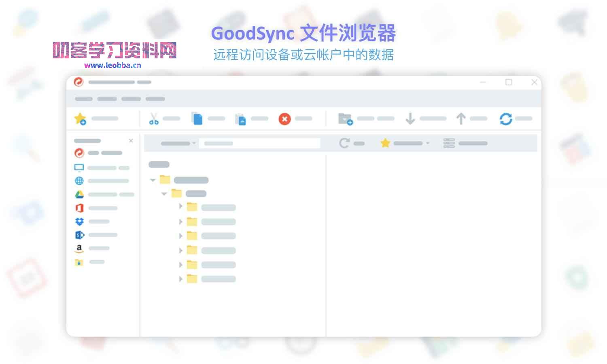Screen dimensions: 607x364
Task: Collapse the top-level folder tree node
Action: coord(153,180)
